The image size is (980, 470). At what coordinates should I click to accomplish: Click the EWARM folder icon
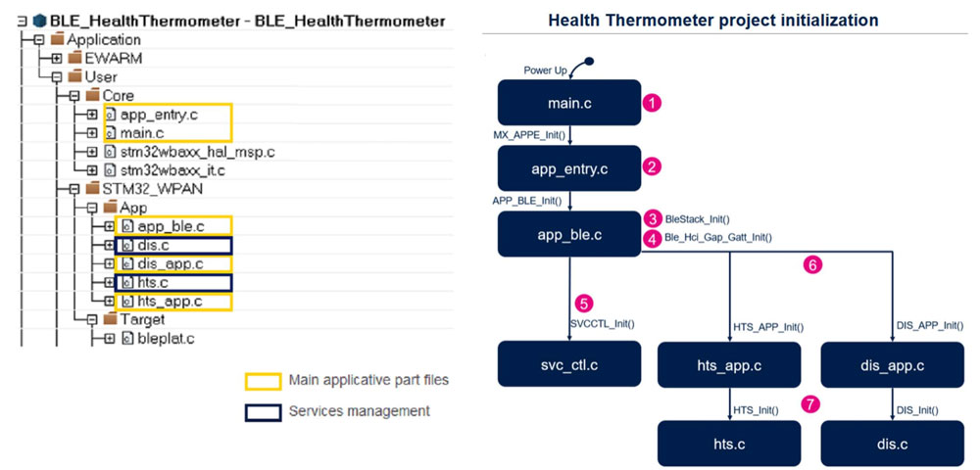[x=75, y=58]
